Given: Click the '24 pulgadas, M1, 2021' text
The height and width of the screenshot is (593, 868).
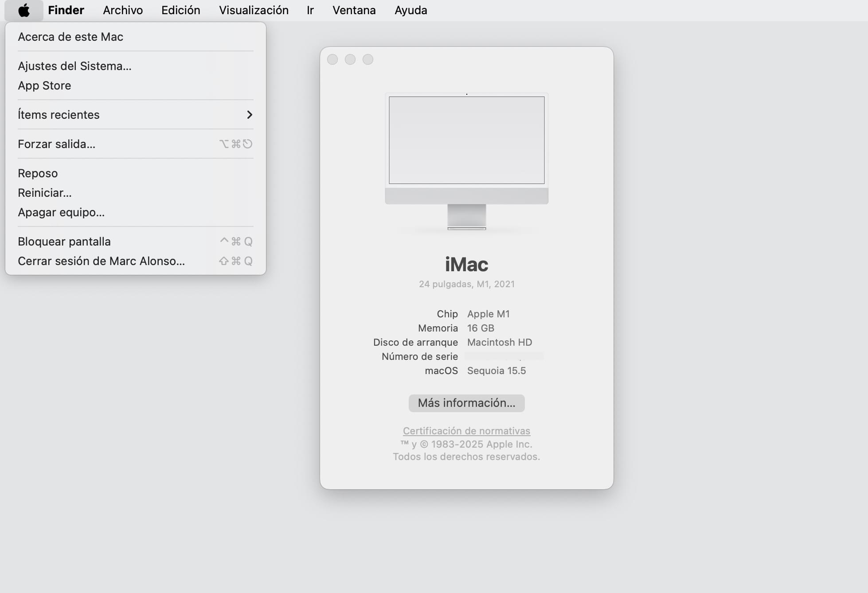Looking at the screenshot, I should coord(466,284).
